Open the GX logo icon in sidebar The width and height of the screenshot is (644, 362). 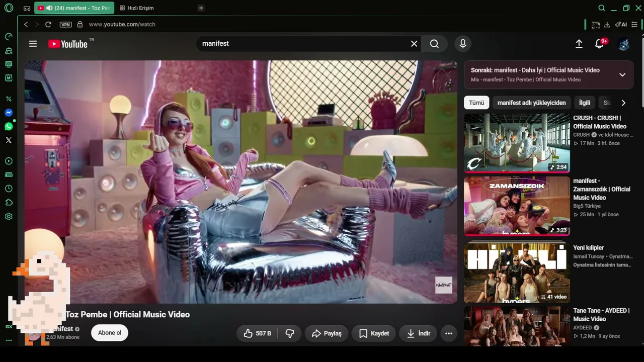[9, 326]
